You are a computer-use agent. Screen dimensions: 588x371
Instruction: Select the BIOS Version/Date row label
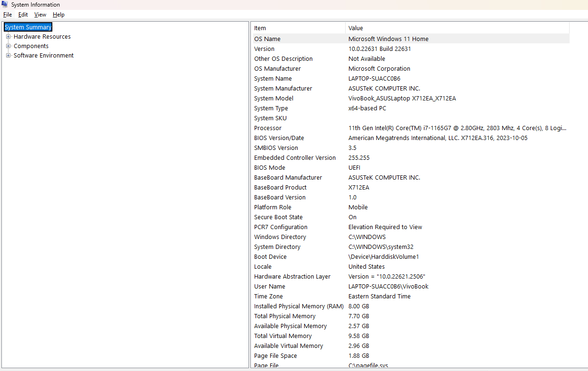[279, 138]
